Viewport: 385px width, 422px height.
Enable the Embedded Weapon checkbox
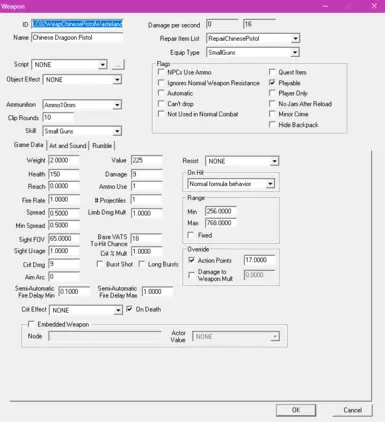point(31,324)
